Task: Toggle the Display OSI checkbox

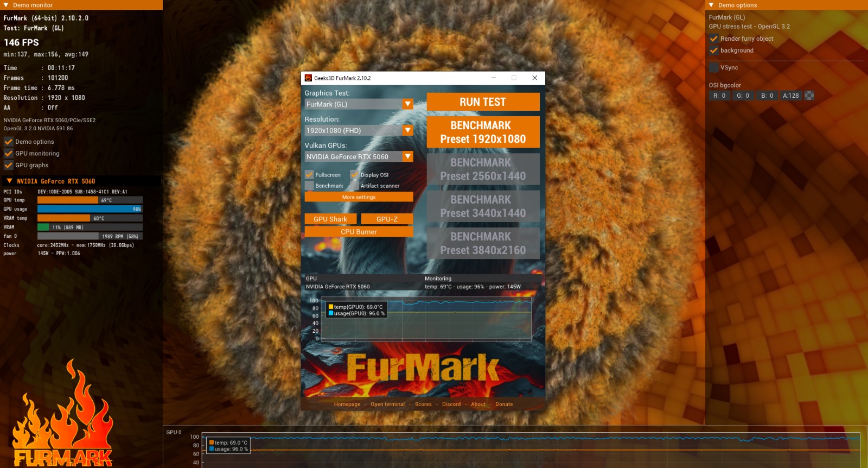Action: pyautogui.click(x=354, y=175)
